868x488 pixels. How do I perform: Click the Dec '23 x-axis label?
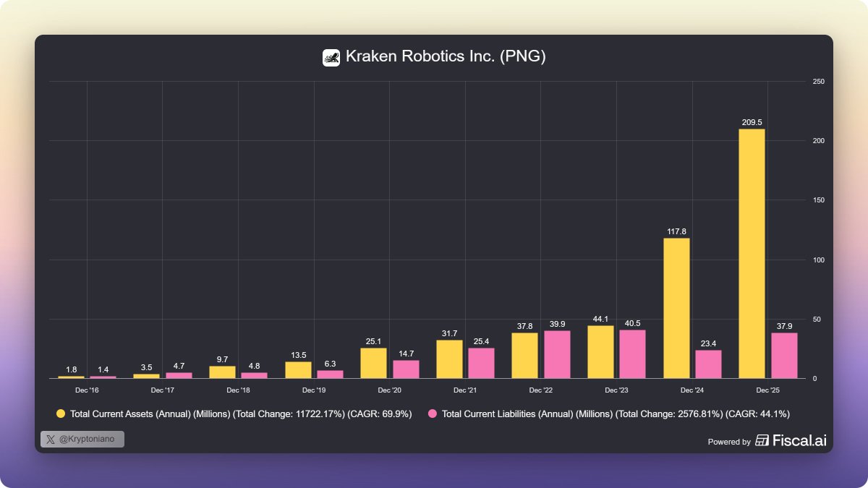tap(616, 390)
